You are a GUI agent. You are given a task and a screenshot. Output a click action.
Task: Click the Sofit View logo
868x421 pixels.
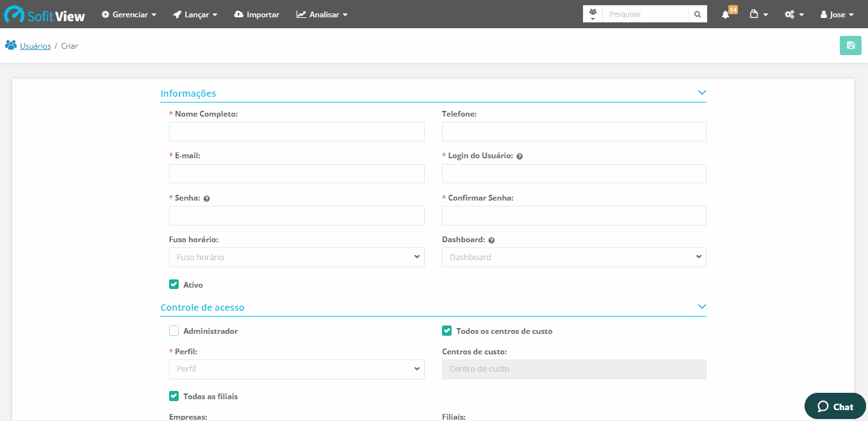point(45,14)
